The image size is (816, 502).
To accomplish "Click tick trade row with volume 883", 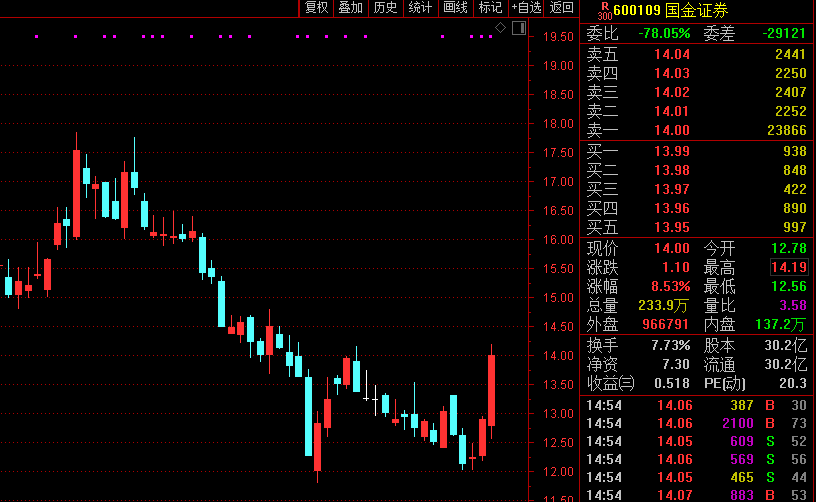I will (x=697, y=495).
